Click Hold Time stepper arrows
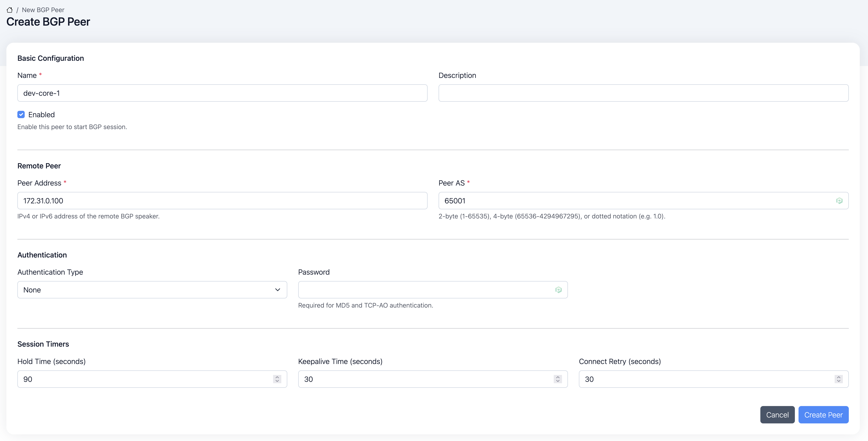 pos(277,379)
